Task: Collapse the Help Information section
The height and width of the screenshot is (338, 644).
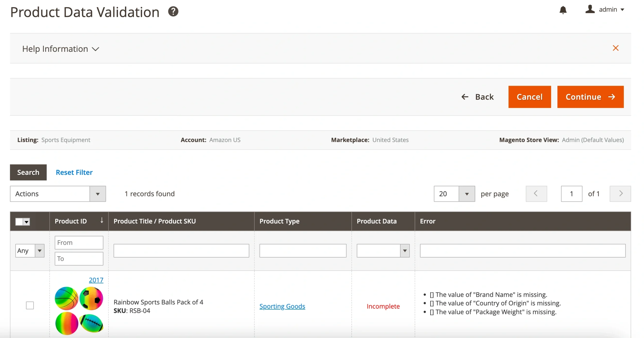Action: 96,49
